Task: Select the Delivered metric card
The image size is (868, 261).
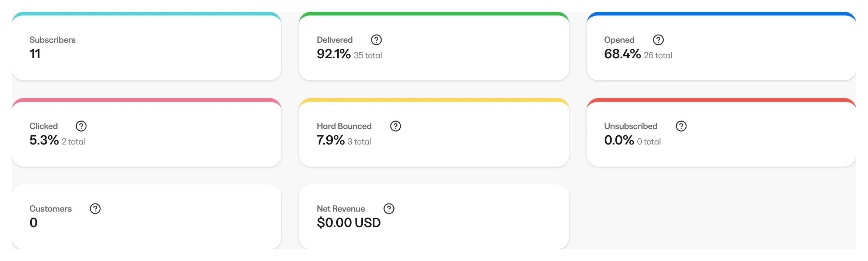Action: click(434, 46)
